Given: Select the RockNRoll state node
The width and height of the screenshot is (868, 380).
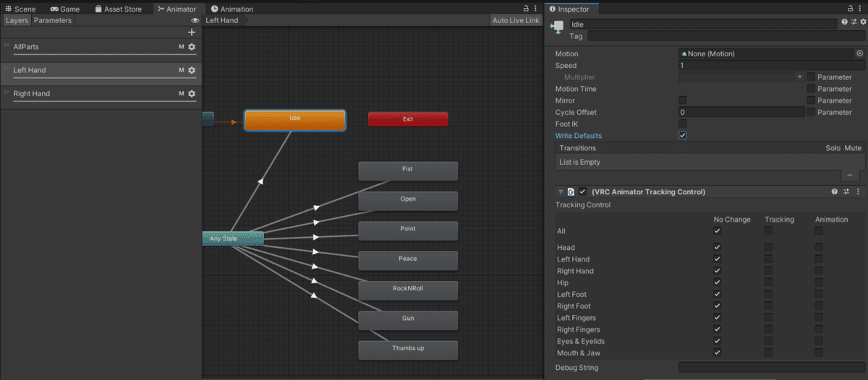Looking at the screenshot, I should 408,290.
